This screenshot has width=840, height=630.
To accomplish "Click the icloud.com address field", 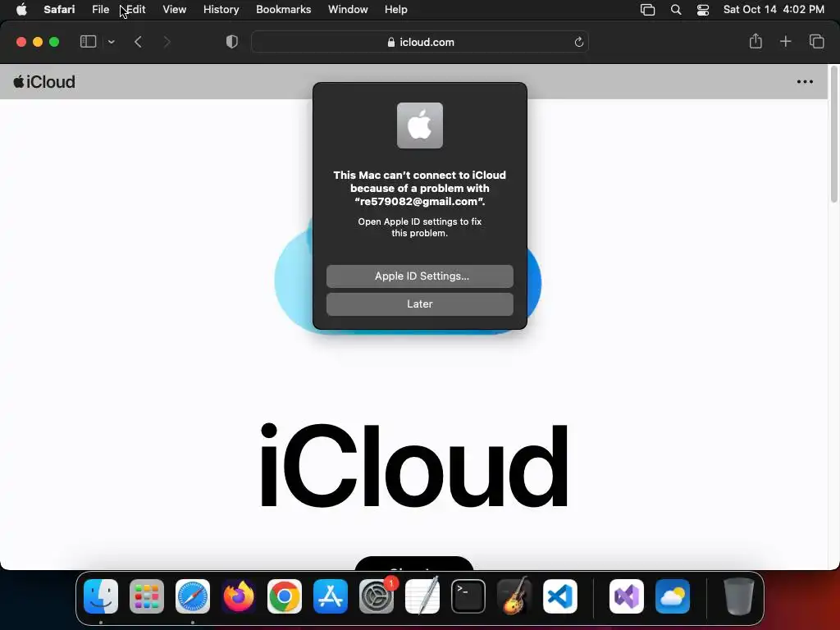I will coord(420,42).
